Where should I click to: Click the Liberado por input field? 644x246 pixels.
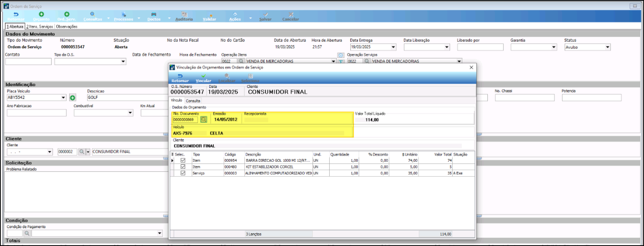coord(480,47)
